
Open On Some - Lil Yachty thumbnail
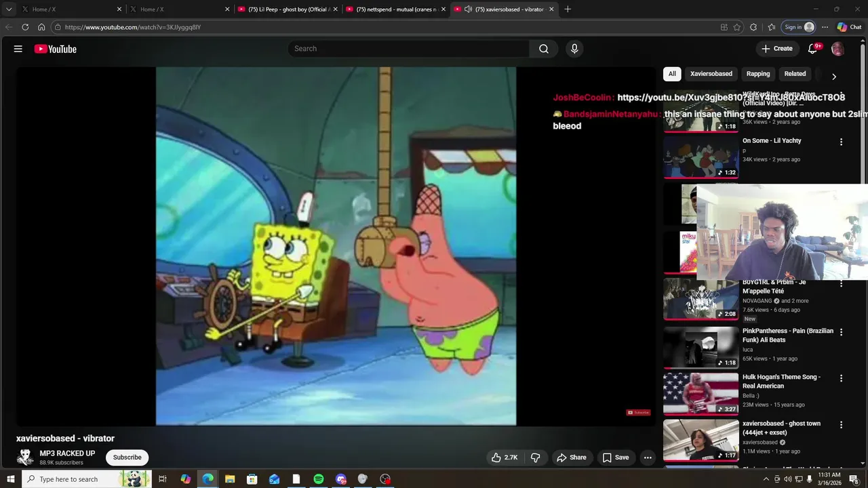tap(701, 157)
